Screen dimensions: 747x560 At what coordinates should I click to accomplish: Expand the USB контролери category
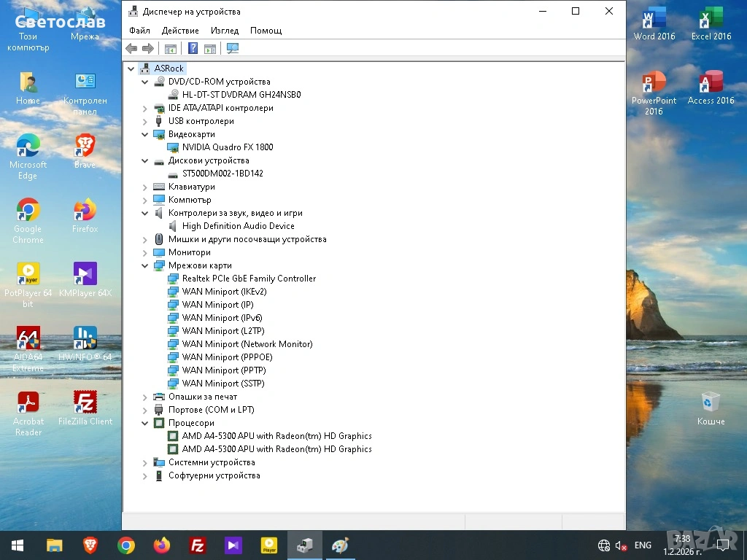tap(145, 122)
